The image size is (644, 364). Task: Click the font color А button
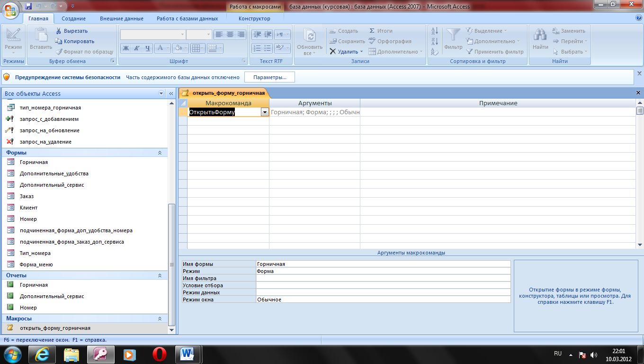162,48
